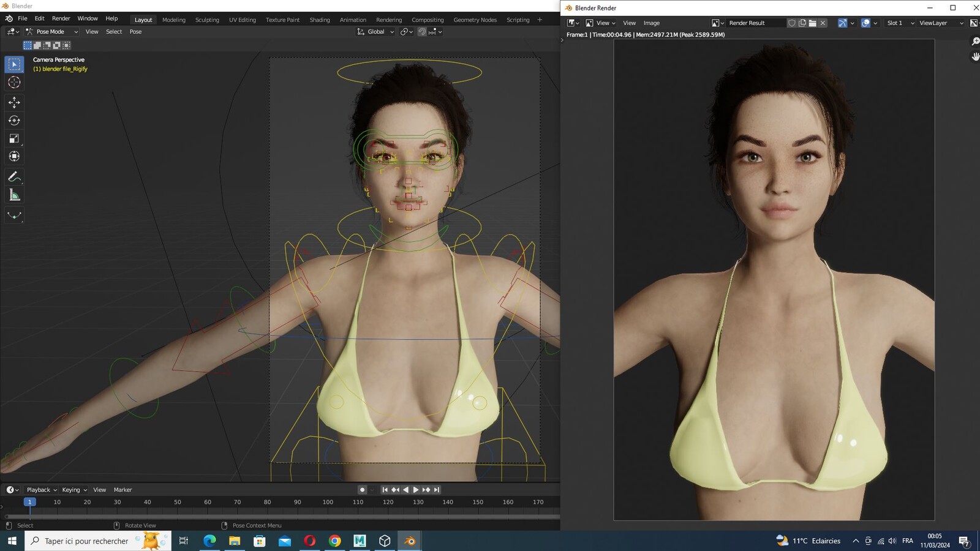980x551 pixels.
Task: Open Image menu in Blender Render window
Action: (x=651, y=23)
